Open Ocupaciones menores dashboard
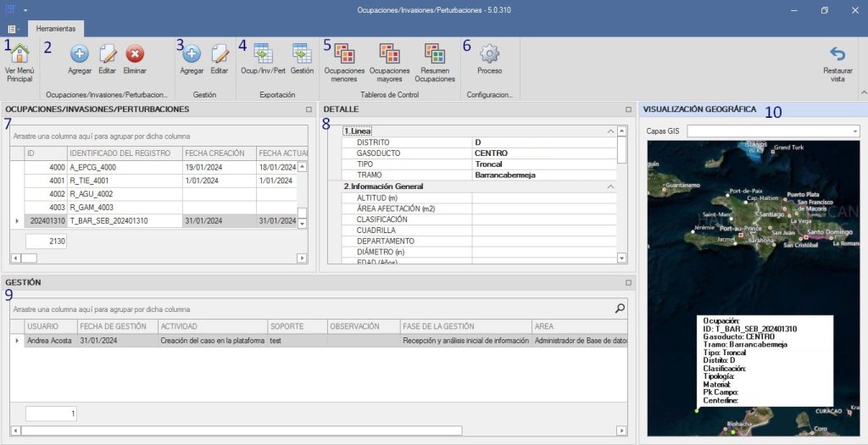The image size is (868, 445). point(344,55)
